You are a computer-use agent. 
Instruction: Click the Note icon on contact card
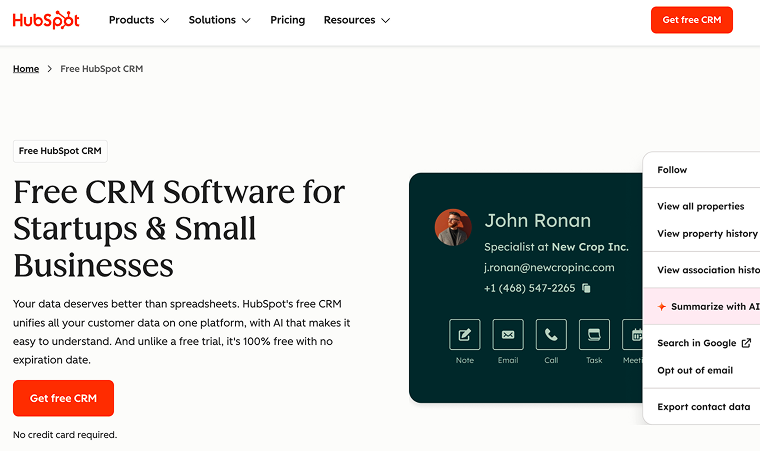click(464, 335)
